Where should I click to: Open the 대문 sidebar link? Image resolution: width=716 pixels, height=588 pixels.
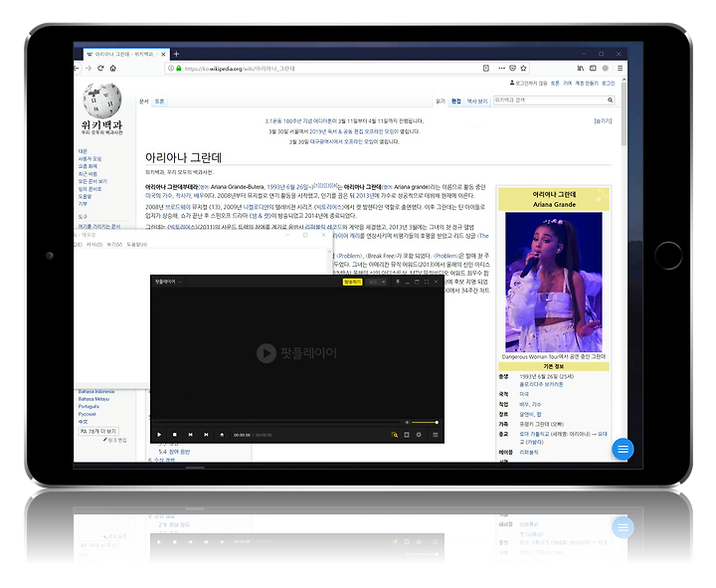[83, 151]
